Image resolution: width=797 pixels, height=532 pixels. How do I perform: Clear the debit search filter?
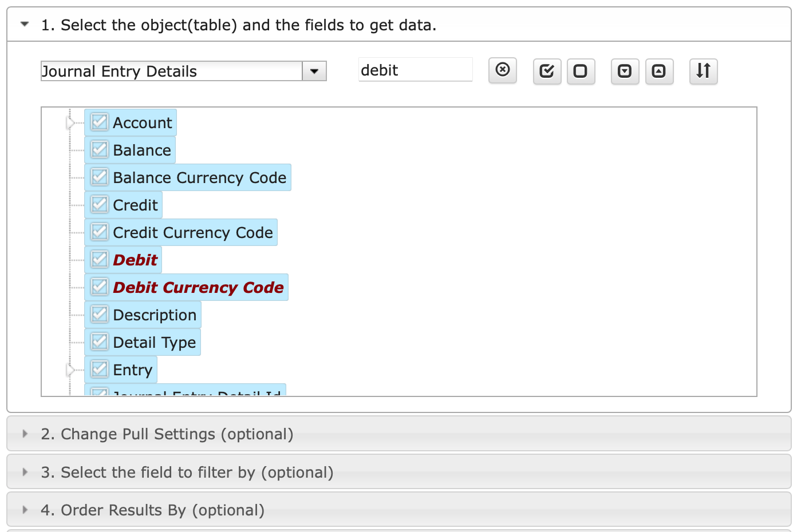tap(502, 70)
